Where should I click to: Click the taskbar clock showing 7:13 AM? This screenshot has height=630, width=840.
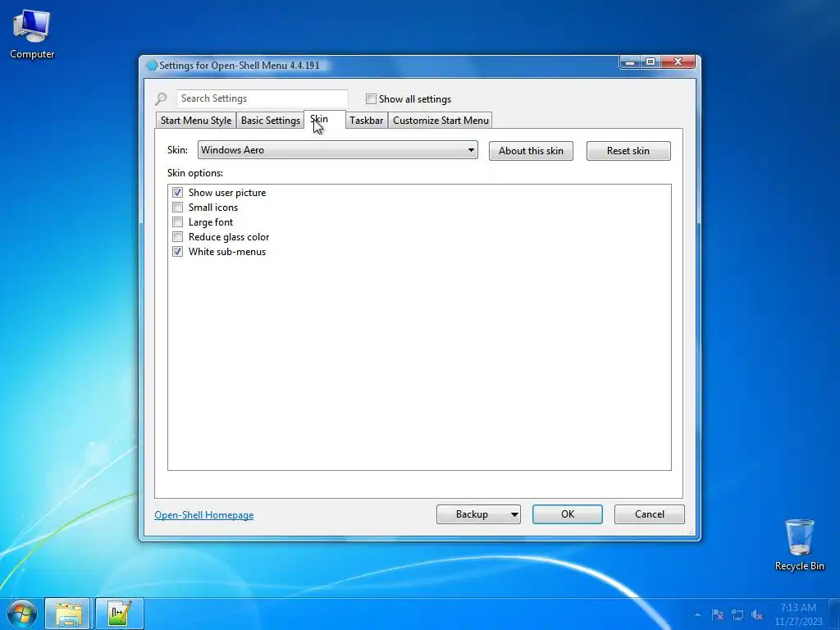pos(798,614)
